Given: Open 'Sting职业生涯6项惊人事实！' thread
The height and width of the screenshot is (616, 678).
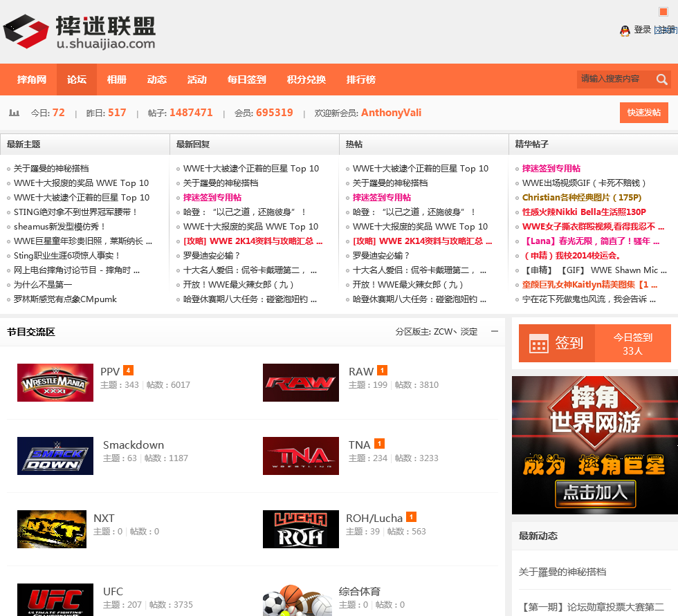Looking at the screenshot, I should (66, 256).
